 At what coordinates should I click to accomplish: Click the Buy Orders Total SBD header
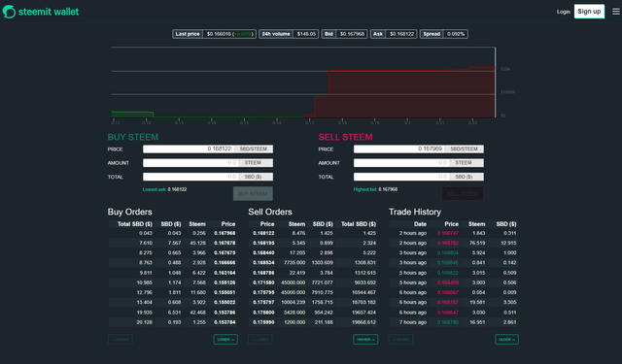tap(135, 224)
